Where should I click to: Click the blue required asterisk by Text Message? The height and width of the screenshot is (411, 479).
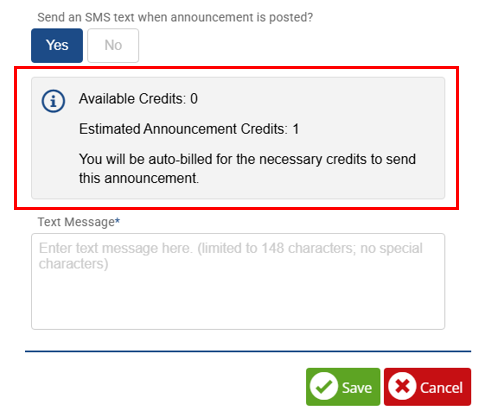pyautogui.click(x=117, y=220)
